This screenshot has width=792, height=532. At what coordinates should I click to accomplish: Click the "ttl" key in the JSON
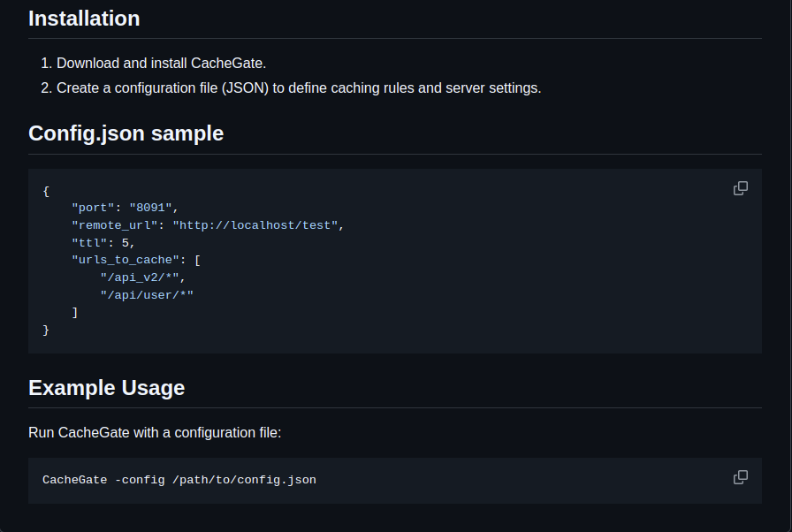[x=89, y=242]
